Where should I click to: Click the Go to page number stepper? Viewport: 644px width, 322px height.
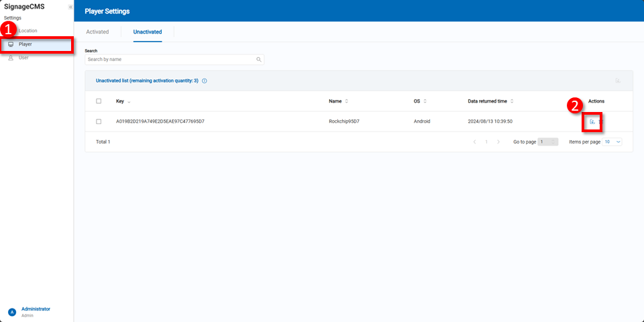(548, 142)
